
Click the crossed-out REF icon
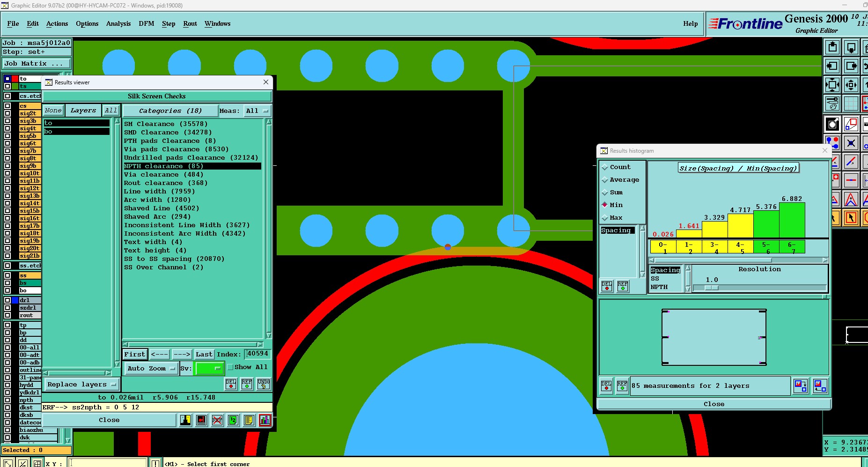(x=217, y=420)
